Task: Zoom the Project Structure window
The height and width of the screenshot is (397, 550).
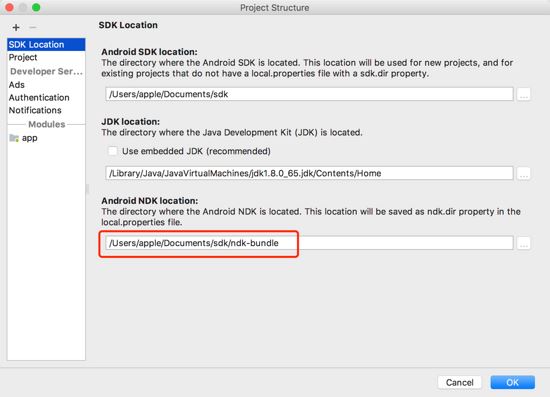Action: tap(36, 7)
